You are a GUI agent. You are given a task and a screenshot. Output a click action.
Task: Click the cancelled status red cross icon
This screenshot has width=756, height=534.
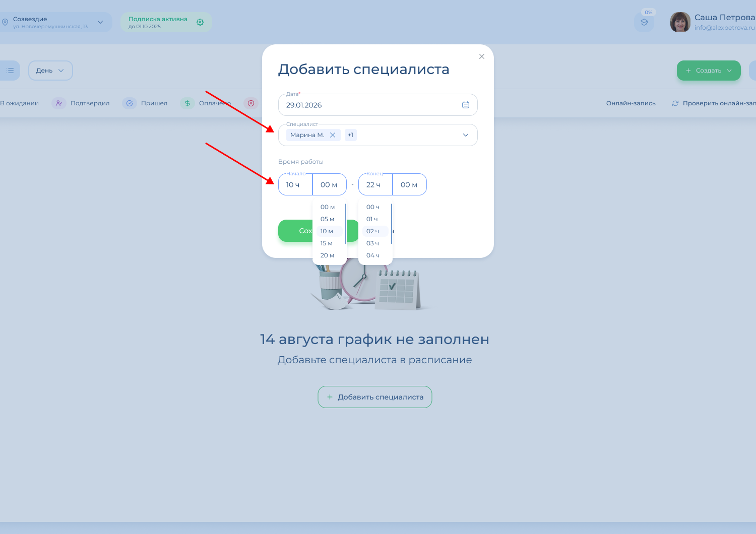click(x=251, y=103)
